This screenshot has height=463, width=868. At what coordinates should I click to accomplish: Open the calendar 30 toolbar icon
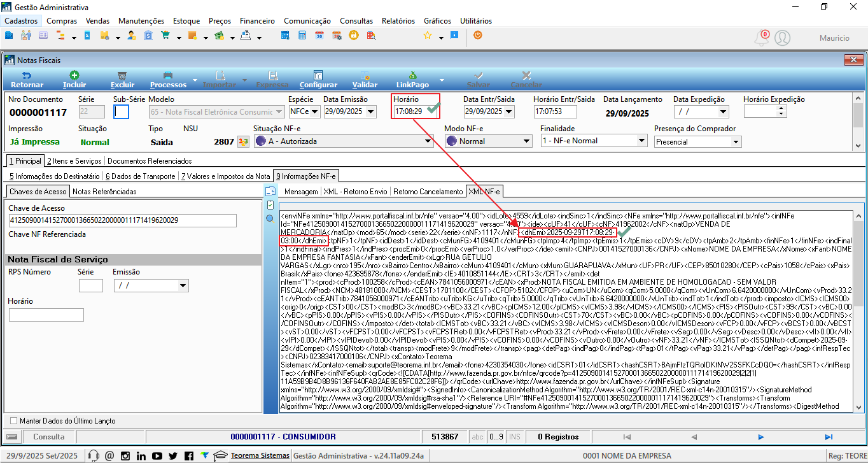[319, 35]
